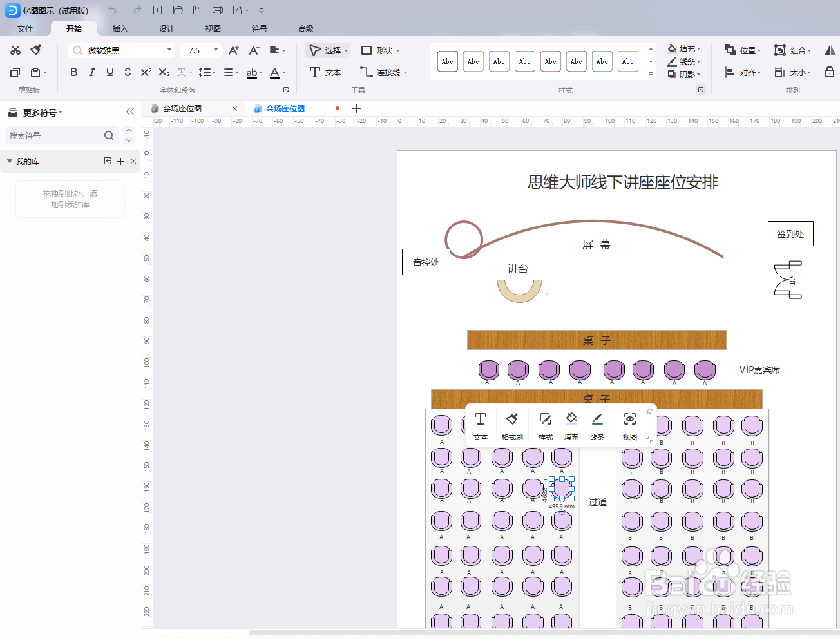Open bullet list dropdown
Screen dimensions: 840x638
coord(231,72)
